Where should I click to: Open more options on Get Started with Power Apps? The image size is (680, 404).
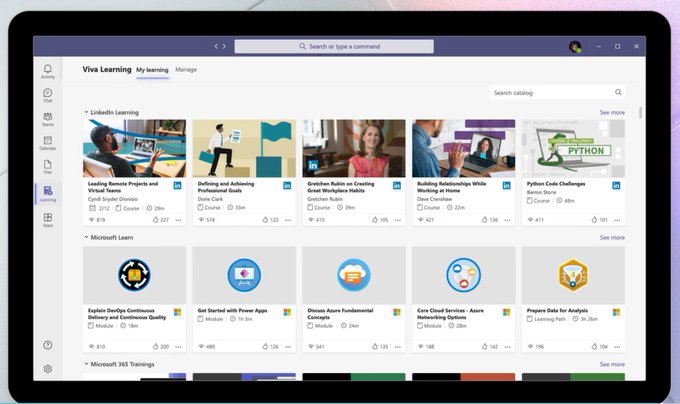click(x=288, y=347)
